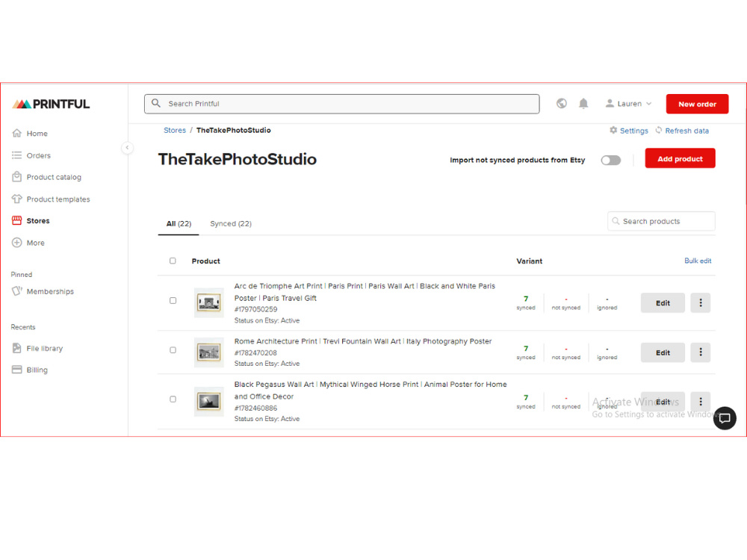This screenshot has width=747, height=560.
Task: Edit the Arc de Triomphe Art Print
Action: [662, 303]
